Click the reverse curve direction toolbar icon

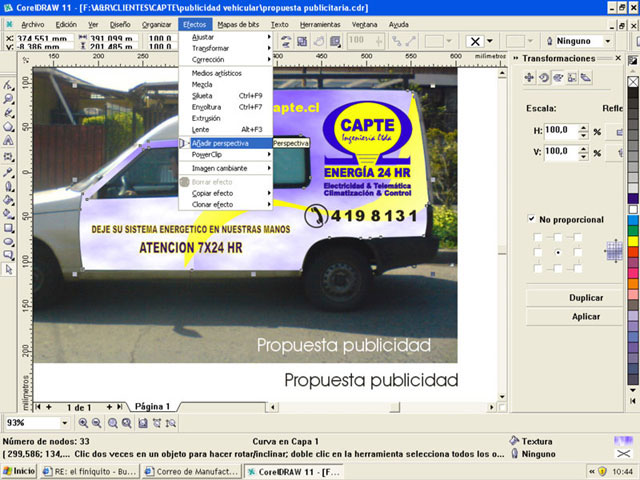[x=286, y=41]
